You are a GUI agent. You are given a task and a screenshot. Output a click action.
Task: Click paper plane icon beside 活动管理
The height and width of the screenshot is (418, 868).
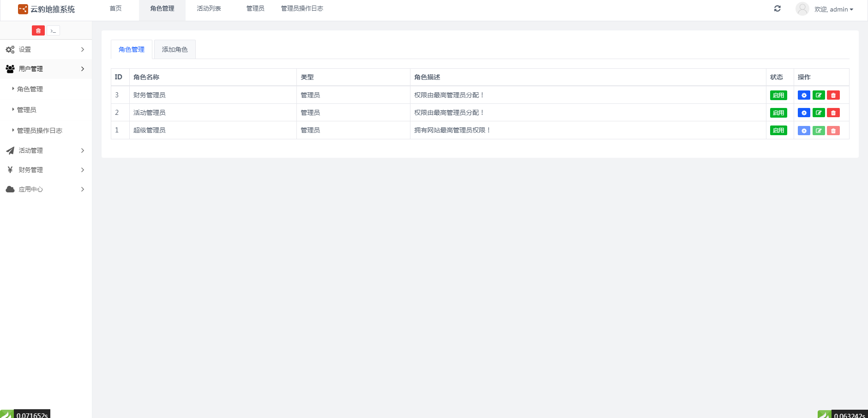pyautogui.click(x=10, y=150)
